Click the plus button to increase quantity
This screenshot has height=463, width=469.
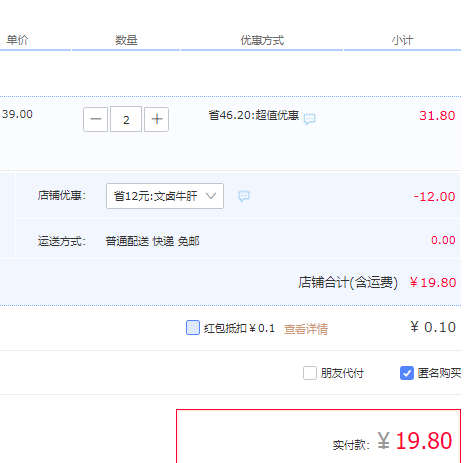tap(157, 119)
